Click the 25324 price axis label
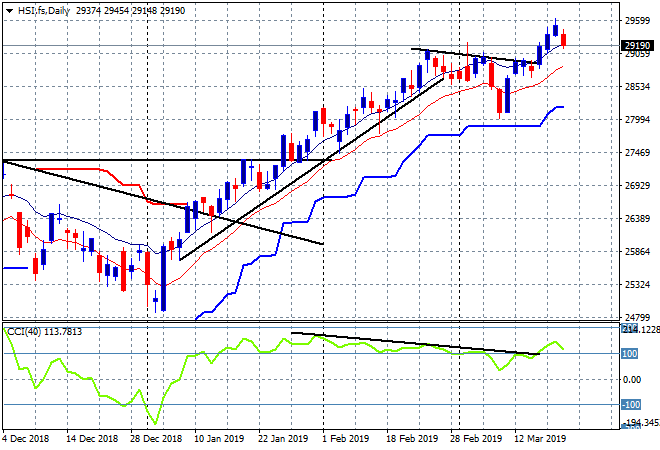The width and height of the screenshot is (660, 450). coord(638,285)
